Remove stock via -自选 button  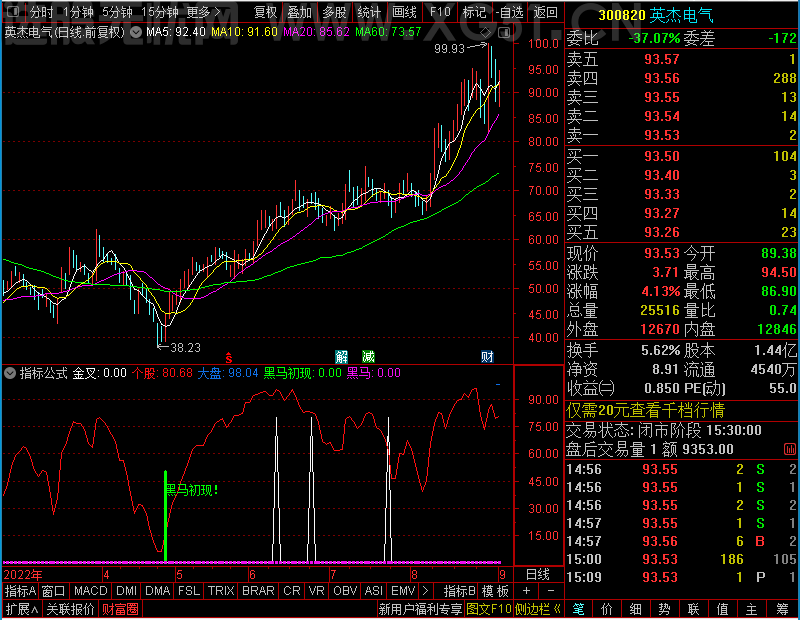pos(510,12)
